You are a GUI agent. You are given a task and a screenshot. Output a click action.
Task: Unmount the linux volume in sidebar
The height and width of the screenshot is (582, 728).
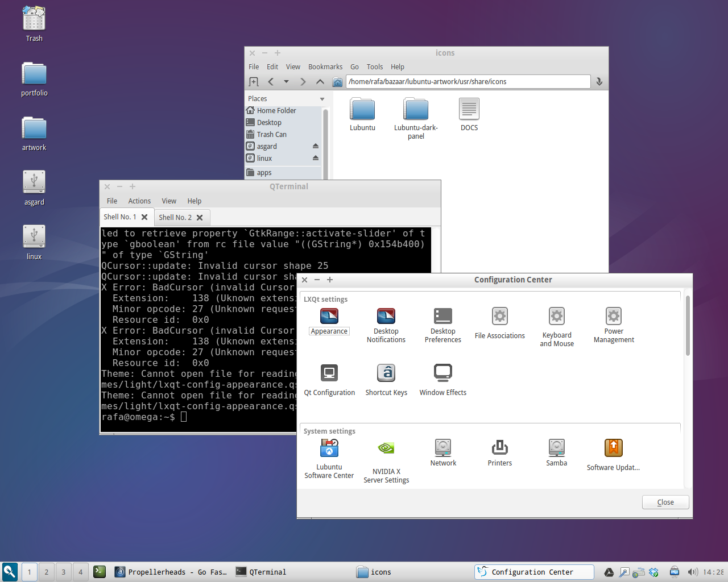coord(316,158)
